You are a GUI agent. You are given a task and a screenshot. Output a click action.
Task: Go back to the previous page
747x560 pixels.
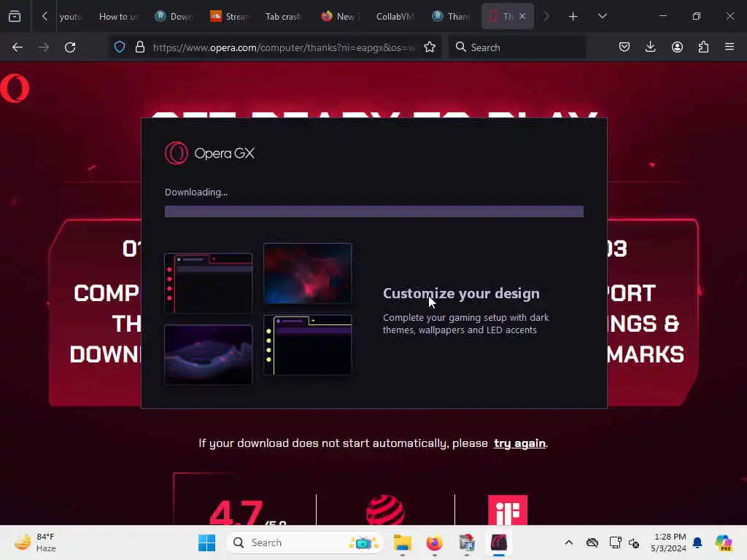pyautogui.click(x=18, y=47)
